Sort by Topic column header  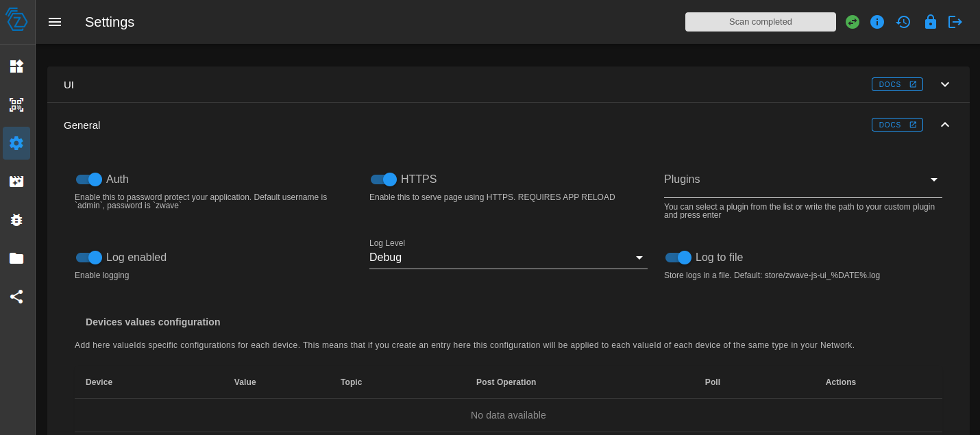coord(351,382)
